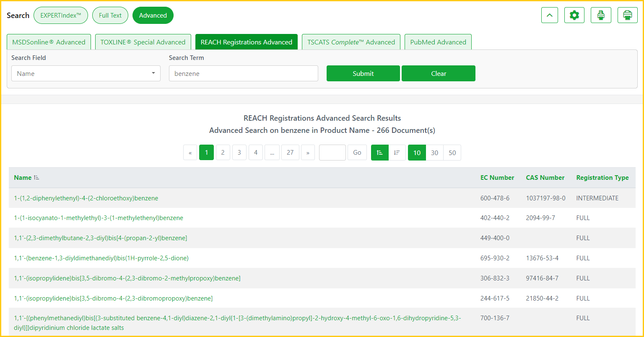Click the sort icon beside the Name header
Viewport: 644px width, 337px height.
pos(36,178)
